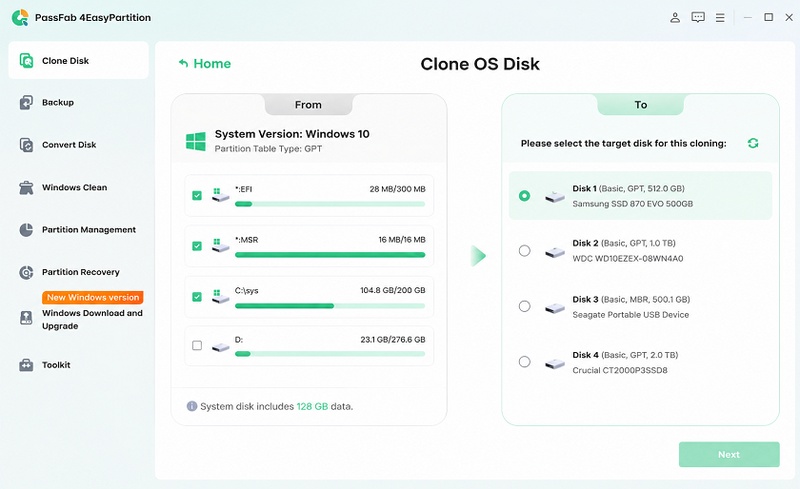
Task: Click the Disk 2 drive icon
Action: [555, 252]
